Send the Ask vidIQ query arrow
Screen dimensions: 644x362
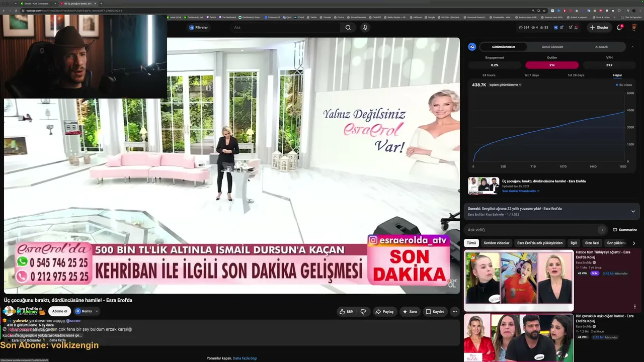coord(602,230)
